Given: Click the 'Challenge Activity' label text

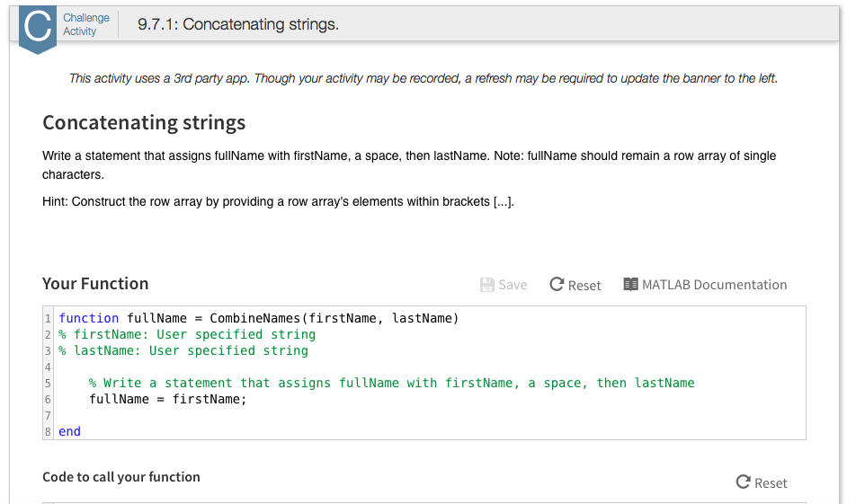Looking at the screenshot, I should [x=86, y=24].
